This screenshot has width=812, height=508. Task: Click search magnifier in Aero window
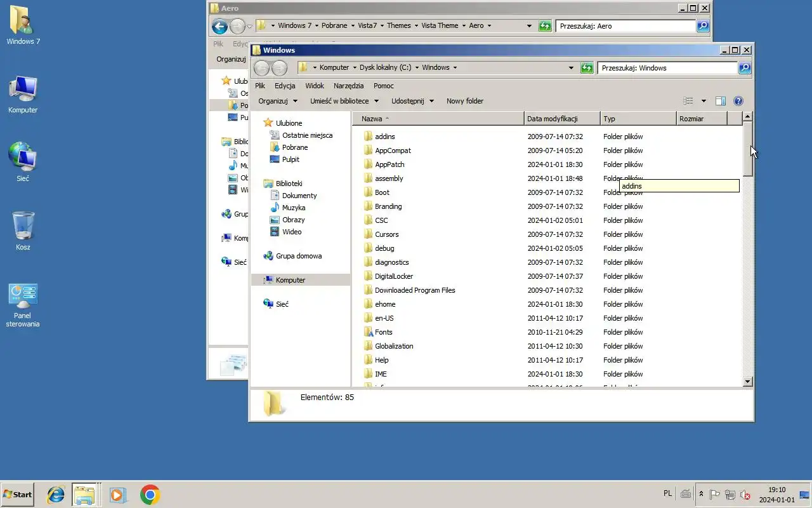[x=703, y=26]
